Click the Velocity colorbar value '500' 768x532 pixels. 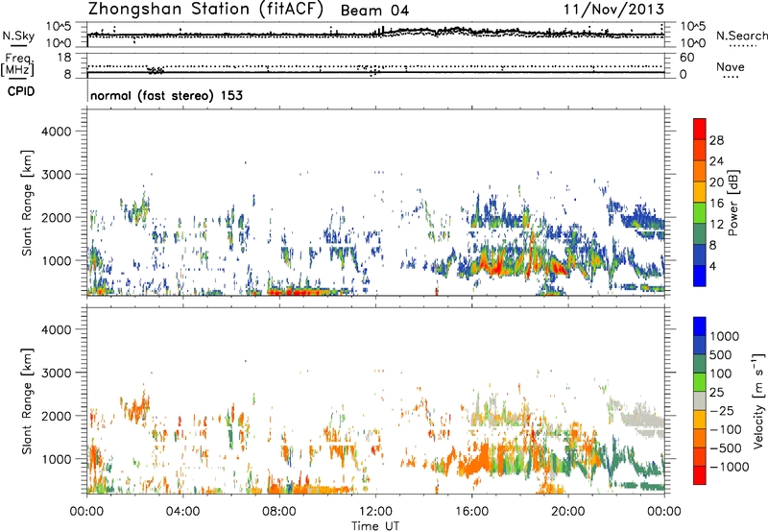(721, 354)
